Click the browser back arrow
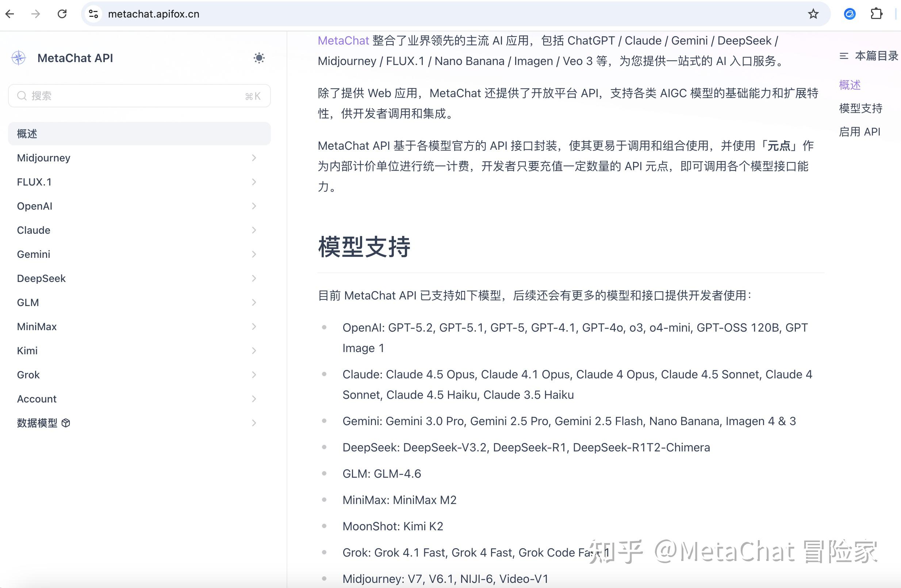The width and height of the screenshot is (901, 588). click(x=10, y=14)
